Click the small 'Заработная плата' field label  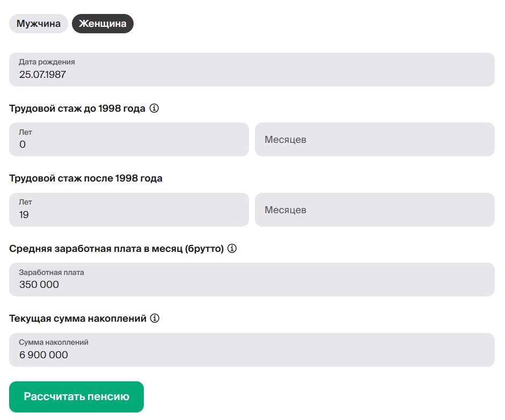click(x=52, y=272)
